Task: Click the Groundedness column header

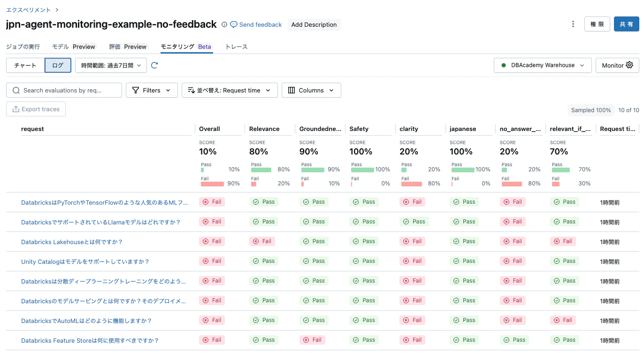Action: coord(321,129)
